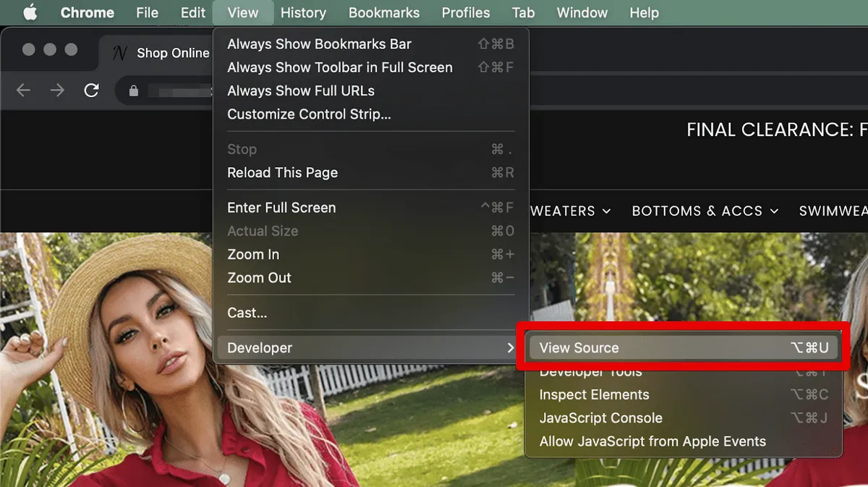868x487 pixels.
Task: Click the padlock site info icon
Action: point(133,90)
